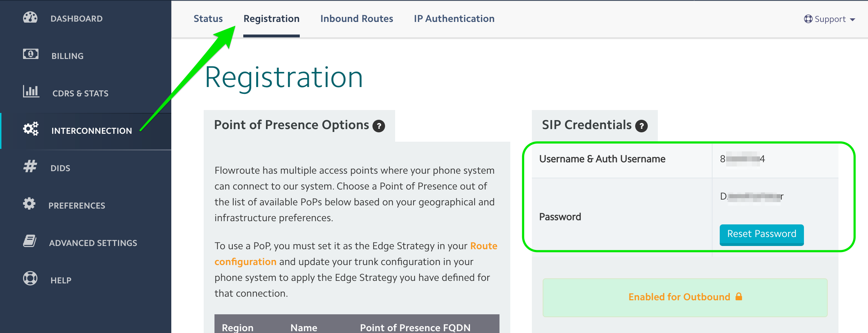
Task: Select the Interconnection gears icon
Action: (x=31, y=129)
